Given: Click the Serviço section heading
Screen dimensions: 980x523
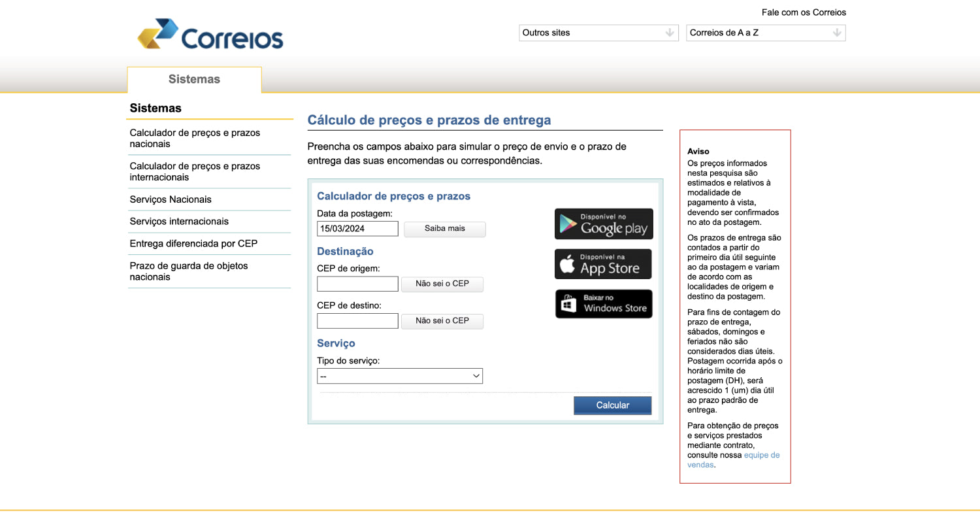Looking at the screenshot, I should click(336, 343).
